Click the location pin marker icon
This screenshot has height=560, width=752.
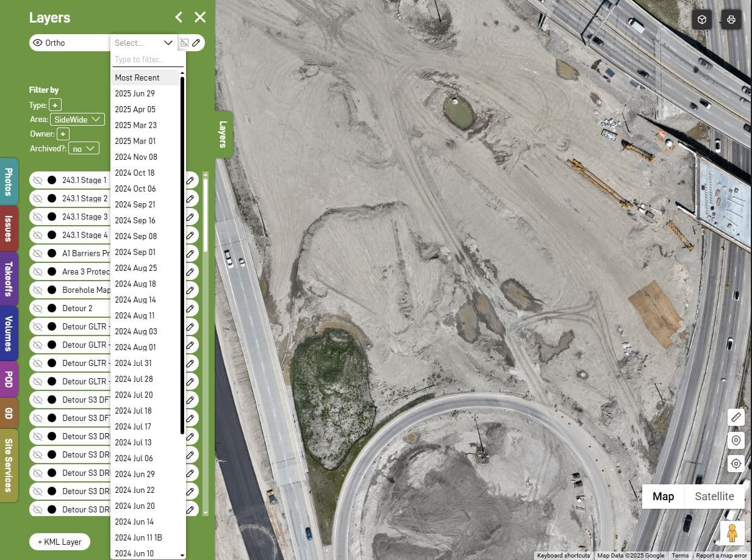click(736, 440)
